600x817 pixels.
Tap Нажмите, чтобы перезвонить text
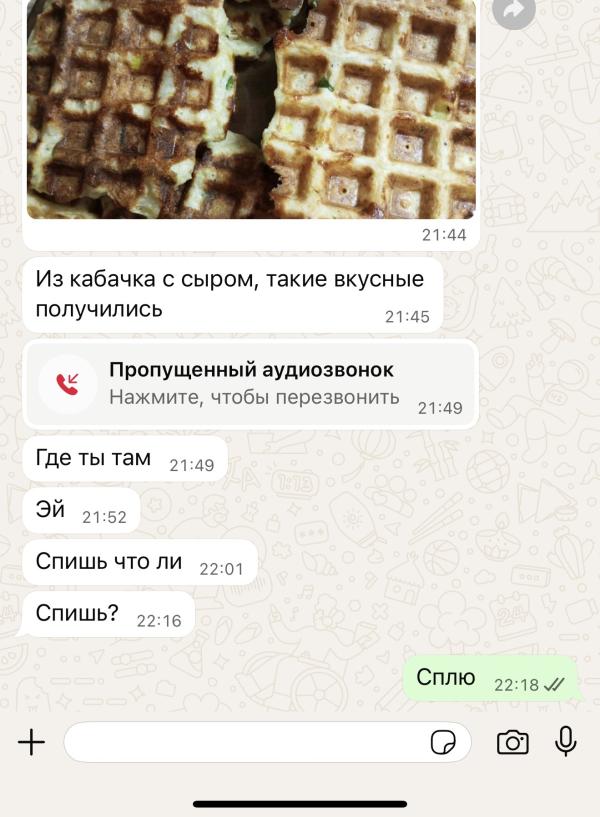click(x=254, y=397)
